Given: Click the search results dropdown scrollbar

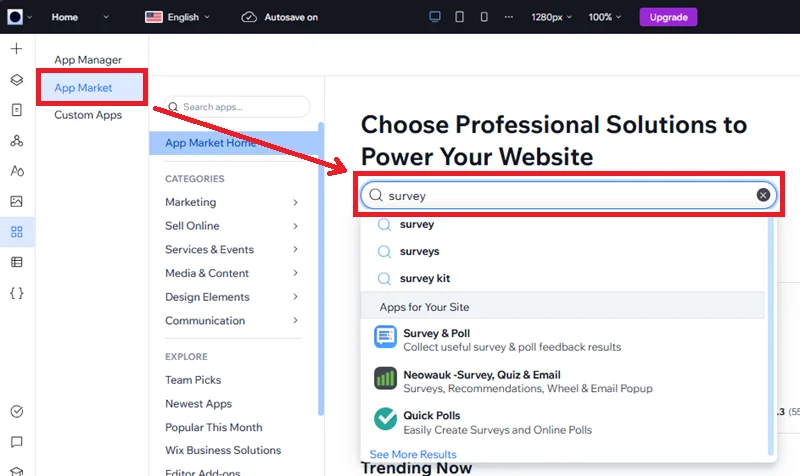Looking at the screenshot, I should [770, 336].
